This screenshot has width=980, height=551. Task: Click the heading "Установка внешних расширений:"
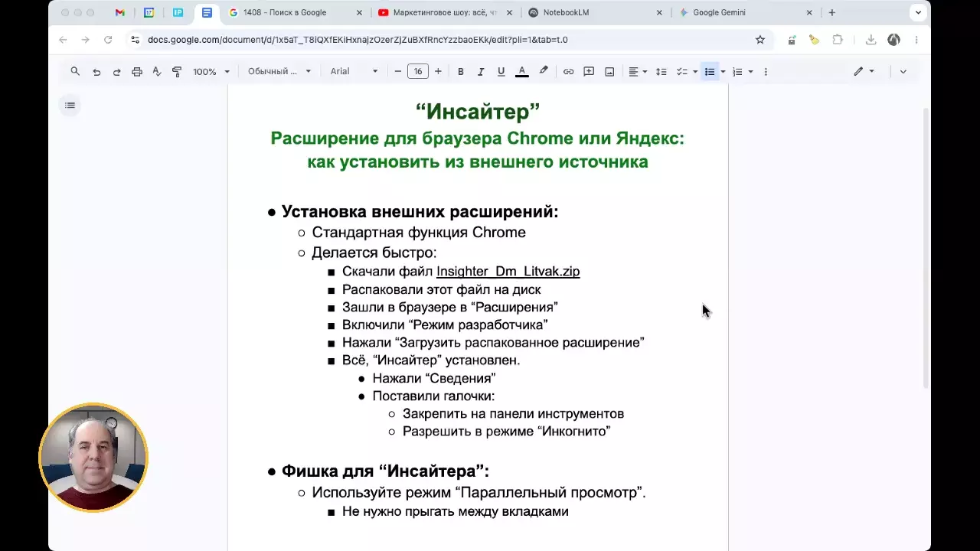click(x=420, y=212)
